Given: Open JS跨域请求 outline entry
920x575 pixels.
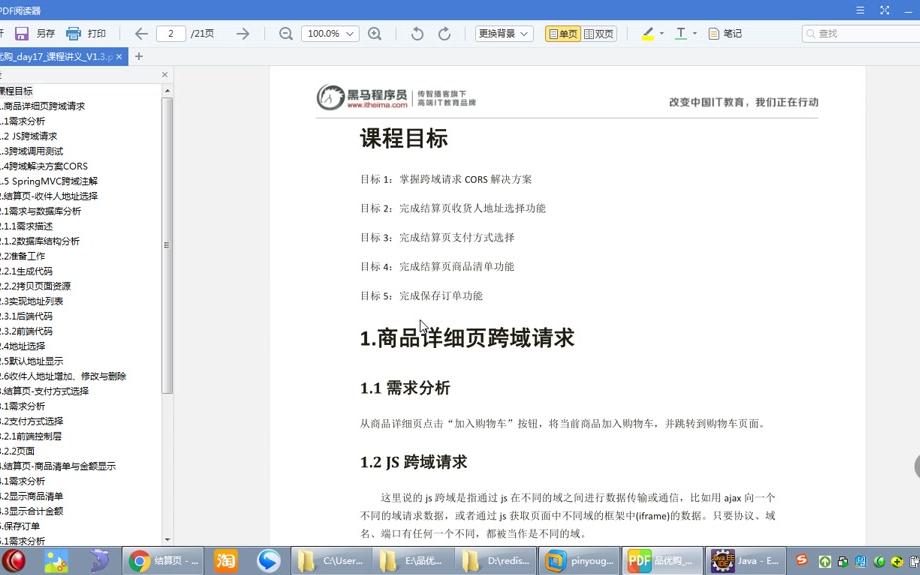Looking at the screenshot, I should tap(29, 136).
